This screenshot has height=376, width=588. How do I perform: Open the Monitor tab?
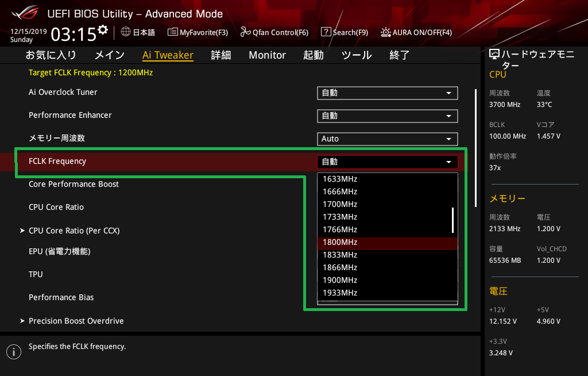click(267, 55)
